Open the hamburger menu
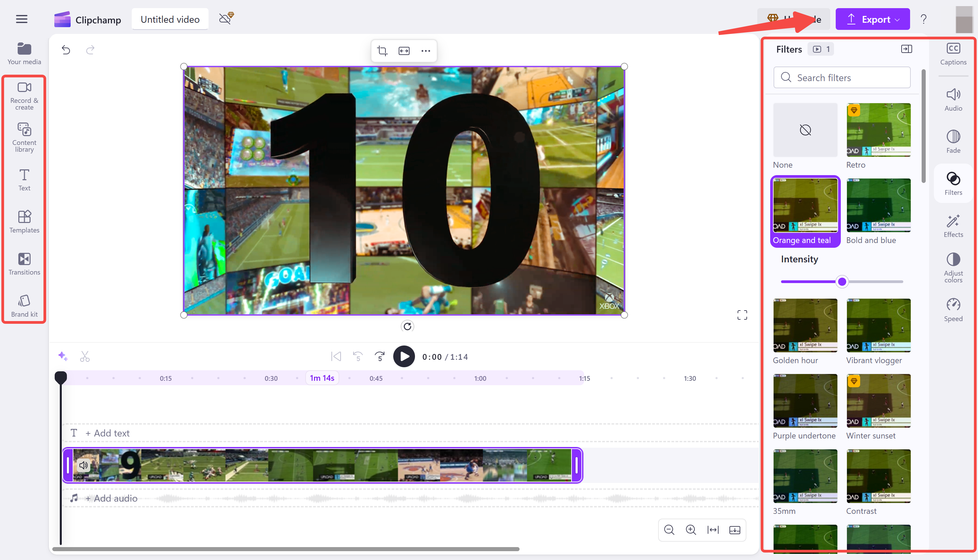Screen dimensions: 978x560 tap(21, 19)
